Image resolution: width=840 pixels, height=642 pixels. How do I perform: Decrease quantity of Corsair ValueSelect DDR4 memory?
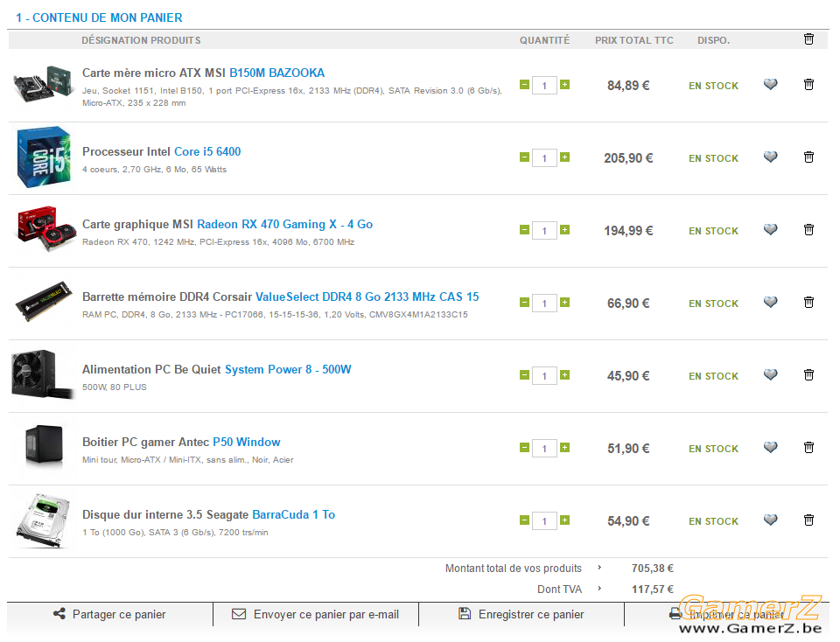524,303
